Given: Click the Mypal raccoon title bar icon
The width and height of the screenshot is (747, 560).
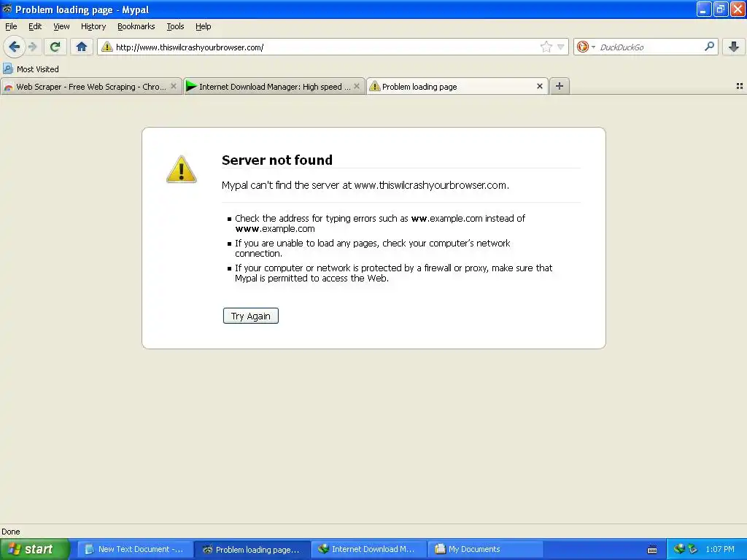Looking at the screenshot, I should (7, 9).
